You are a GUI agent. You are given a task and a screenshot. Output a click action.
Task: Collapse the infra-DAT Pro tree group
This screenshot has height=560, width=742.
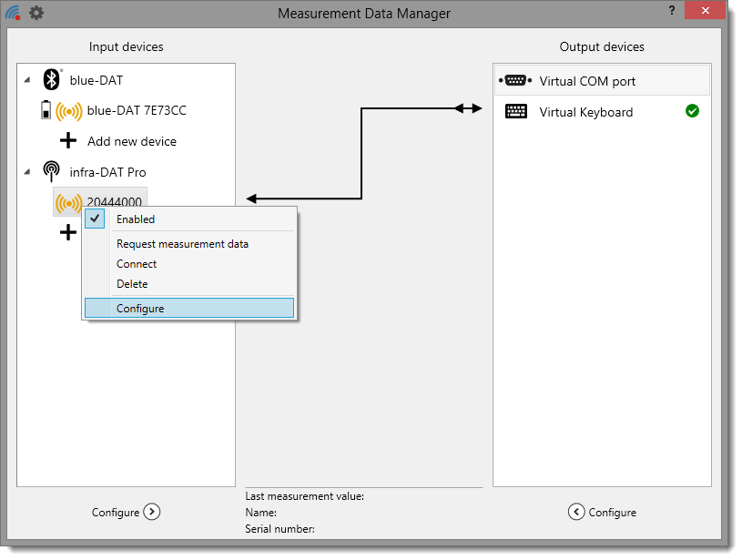(x=26, y=172)
